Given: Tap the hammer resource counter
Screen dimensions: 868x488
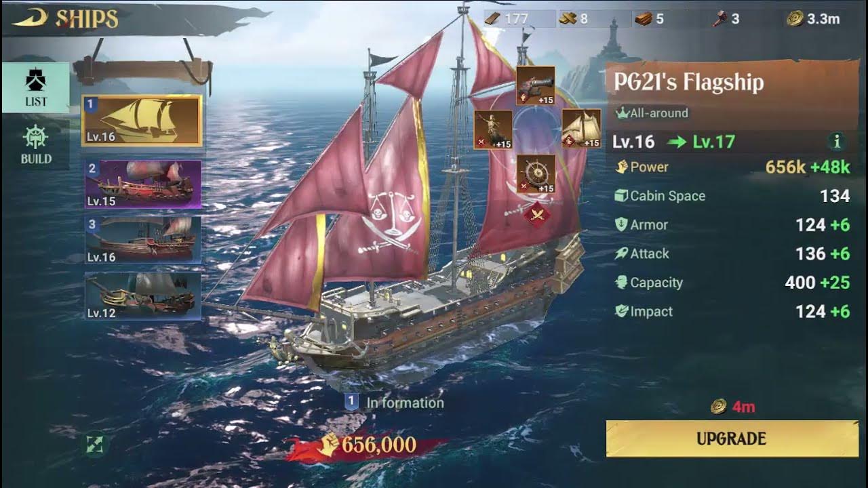Looking at the screenshot, I should coord(725,19).
